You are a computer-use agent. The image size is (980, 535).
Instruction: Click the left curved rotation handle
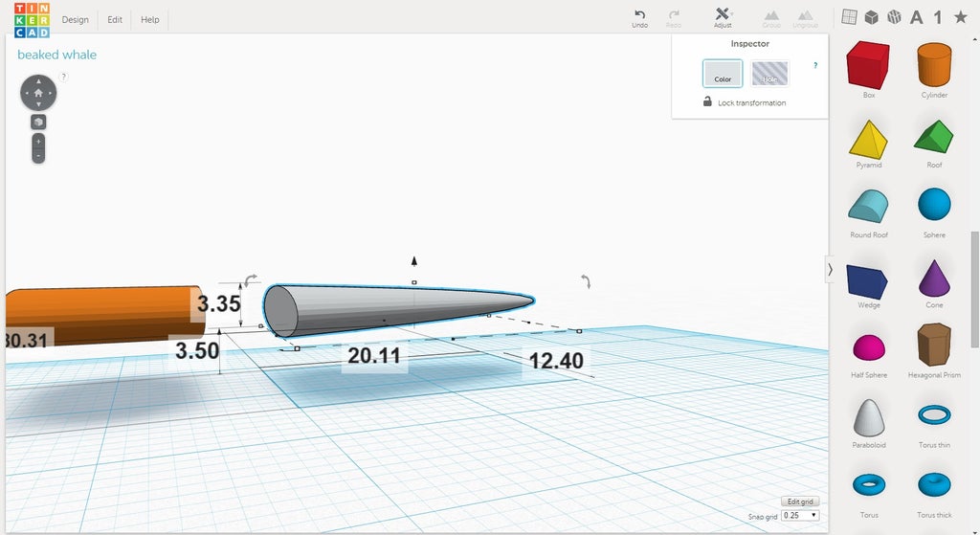pos(250,280)
